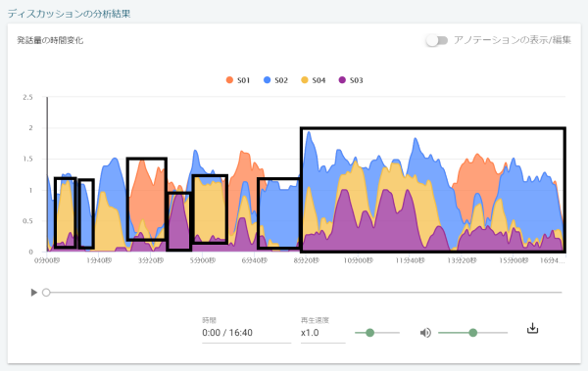Toggle S02 blue legend marker
588x371 pixels.
267,80
